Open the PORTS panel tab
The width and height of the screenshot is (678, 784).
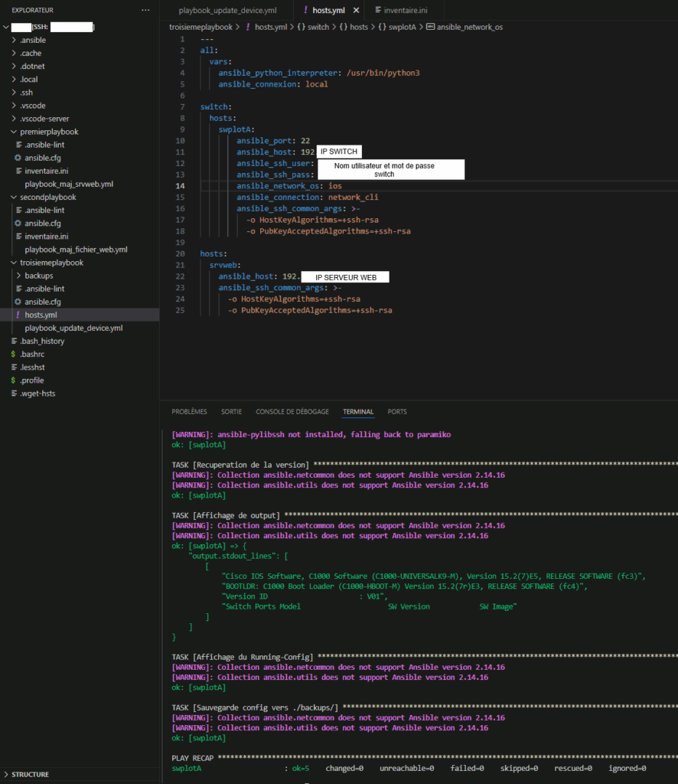pos(397,412)
